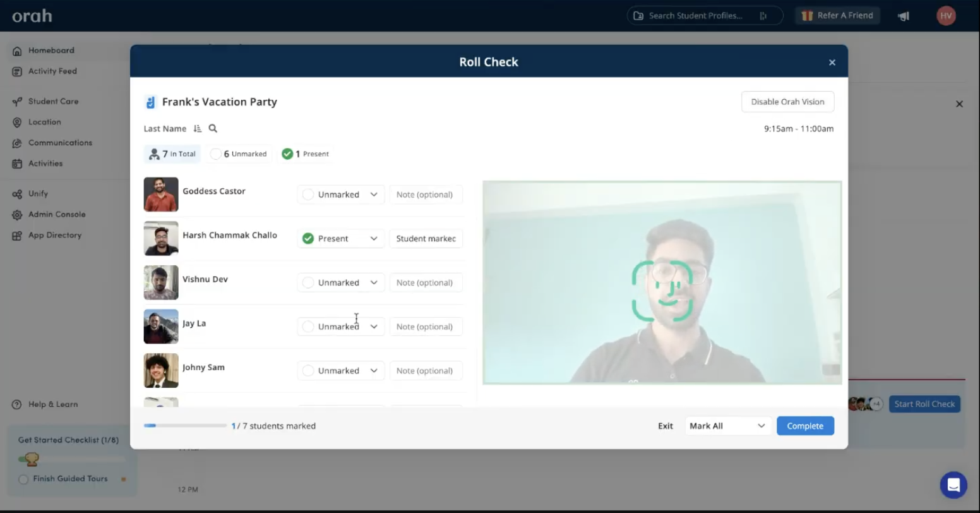Click Johny Sam's profile photo

point(161,370)
